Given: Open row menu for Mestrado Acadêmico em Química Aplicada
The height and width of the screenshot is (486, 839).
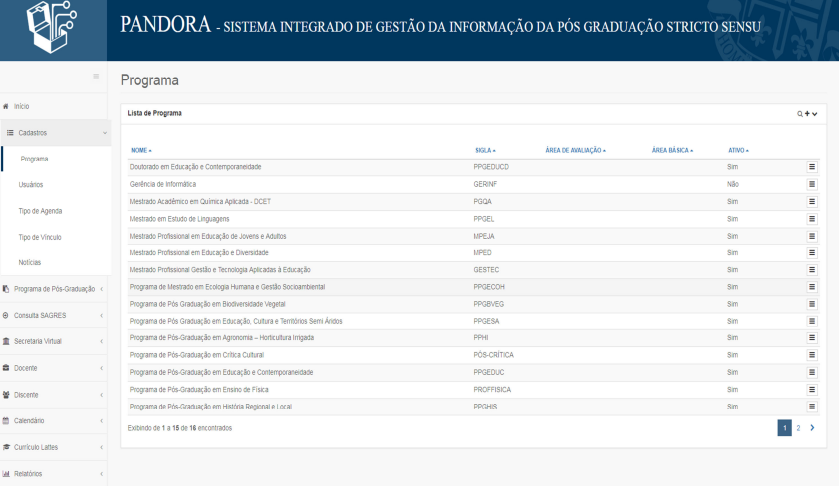Looking at the screenshot, I should pyautogui.click(x=812, y=202).
